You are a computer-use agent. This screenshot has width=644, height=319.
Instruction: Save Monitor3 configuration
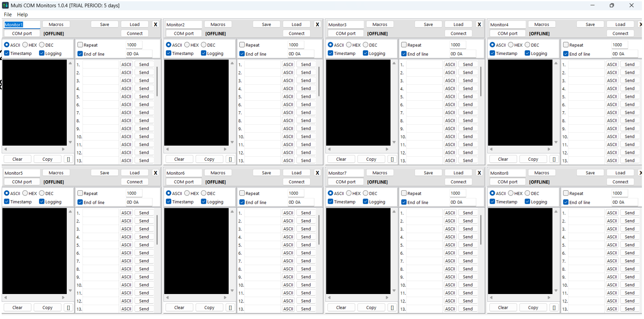pyautogui.click(x=428, y=24)
